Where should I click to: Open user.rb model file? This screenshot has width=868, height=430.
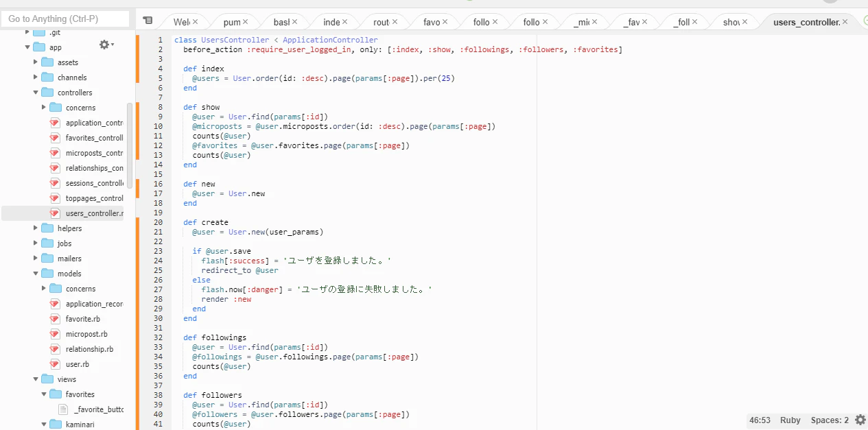point(78,364)
